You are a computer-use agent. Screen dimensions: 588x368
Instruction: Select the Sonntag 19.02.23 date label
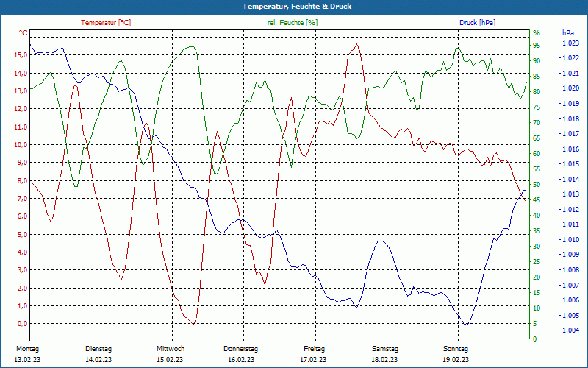(x=456, y=354)
